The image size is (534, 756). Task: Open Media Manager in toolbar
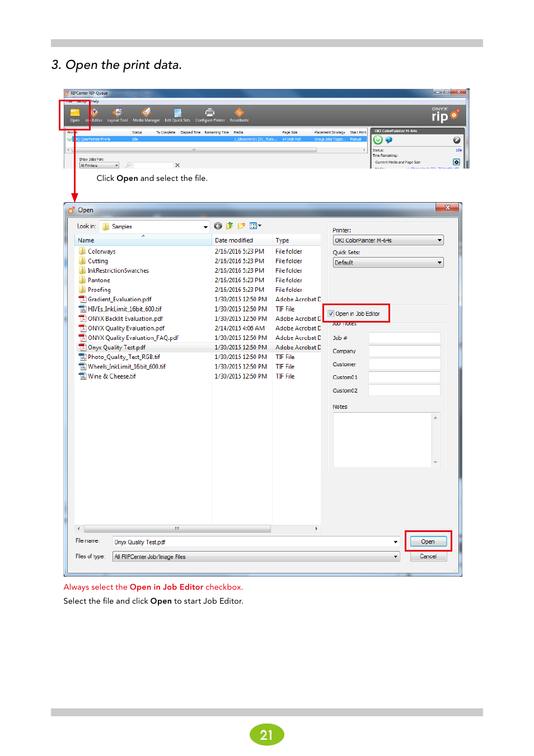point(146,114)
